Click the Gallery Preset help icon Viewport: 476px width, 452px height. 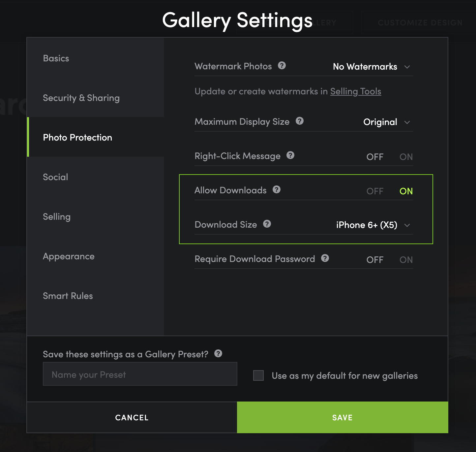pyautogui.click(x=218, y=354)
